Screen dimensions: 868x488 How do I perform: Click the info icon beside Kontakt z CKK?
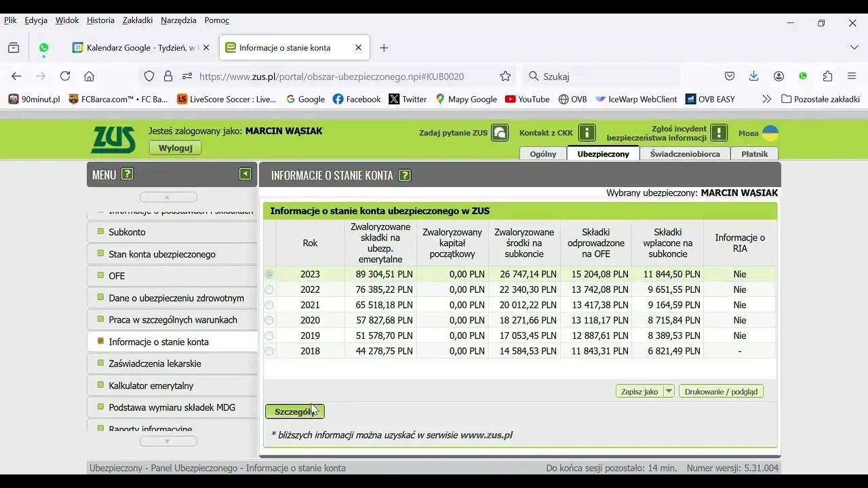point(587,132)
